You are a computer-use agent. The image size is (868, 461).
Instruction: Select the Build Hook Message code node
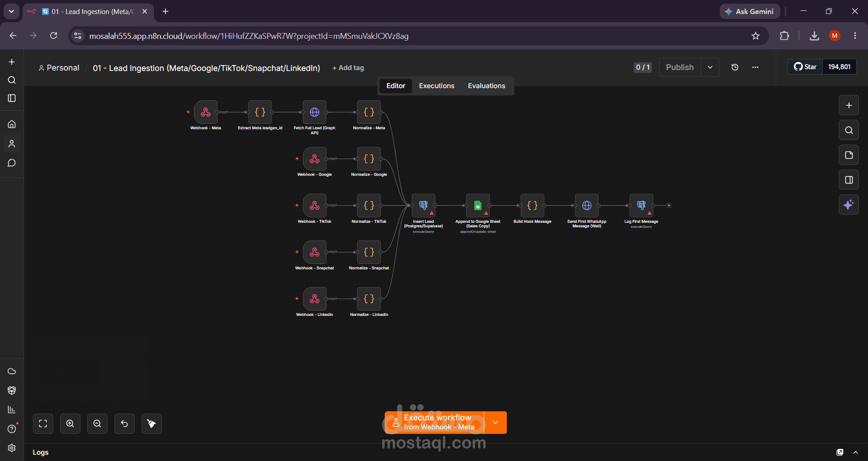coord(533,206)
